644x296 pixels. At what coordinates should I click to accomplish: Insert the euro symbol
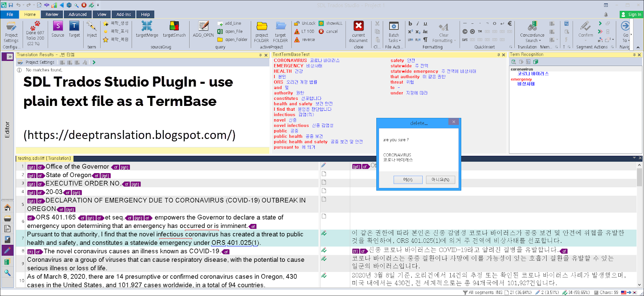[509, 23]
